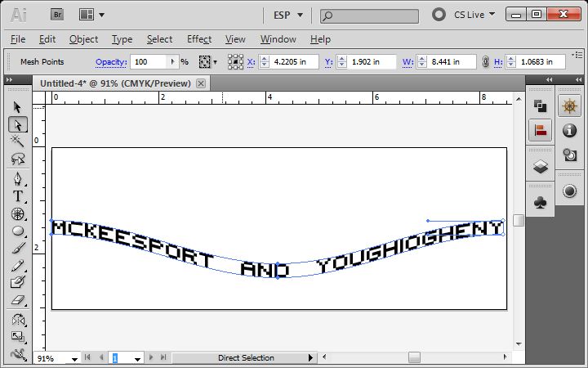Go to the first artboard
Image resolution: width=588 pixels, height=368 pixels.
click(x=87, y=357)
